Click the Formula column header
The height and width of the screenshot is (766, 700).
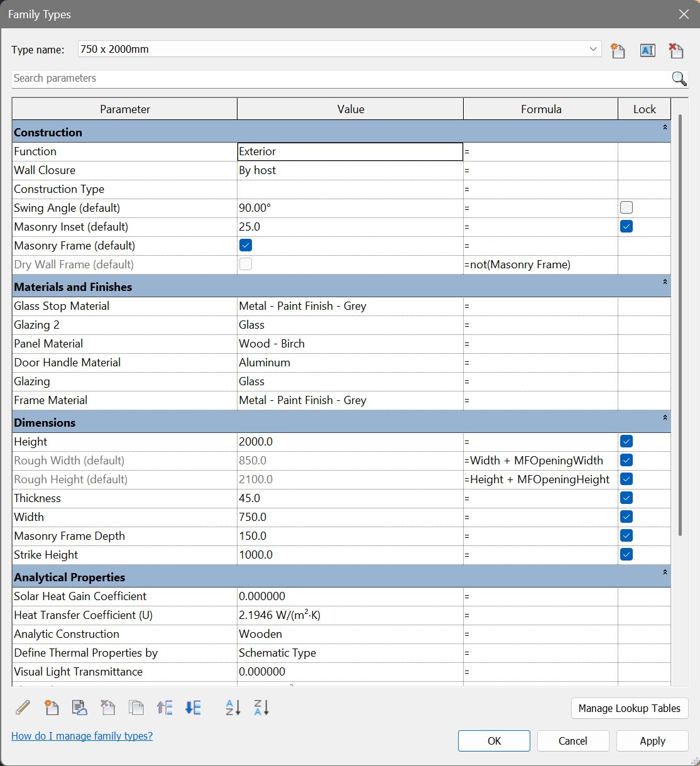(x=541, y=109)
